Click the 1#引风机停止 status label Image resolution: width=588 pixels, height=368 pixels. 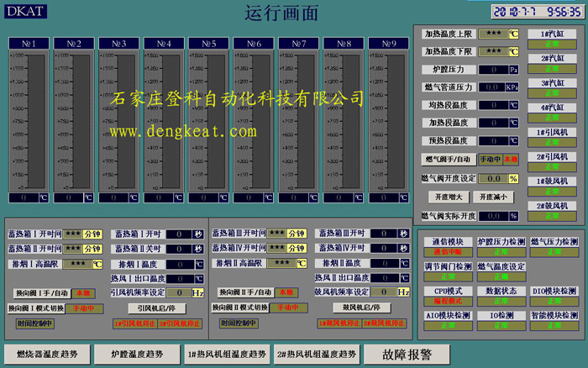(135, 323)
